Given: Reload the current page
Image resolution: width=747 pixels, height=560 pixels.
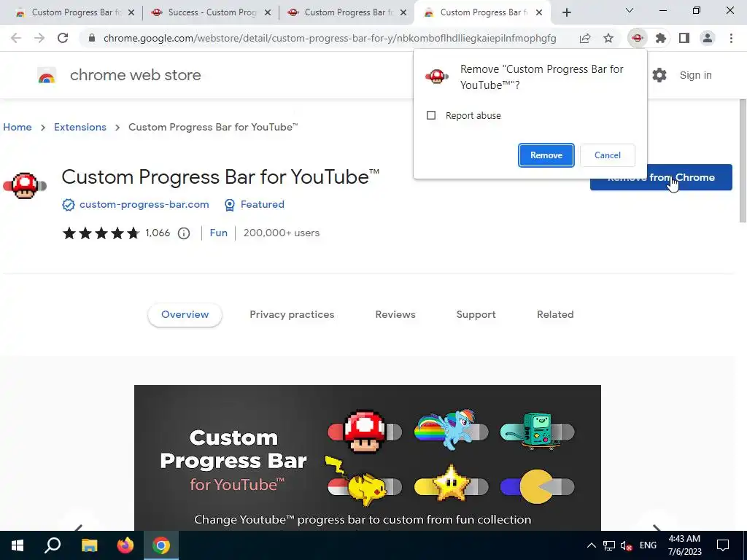Looking at the screenshot, I should coord(63,38).
